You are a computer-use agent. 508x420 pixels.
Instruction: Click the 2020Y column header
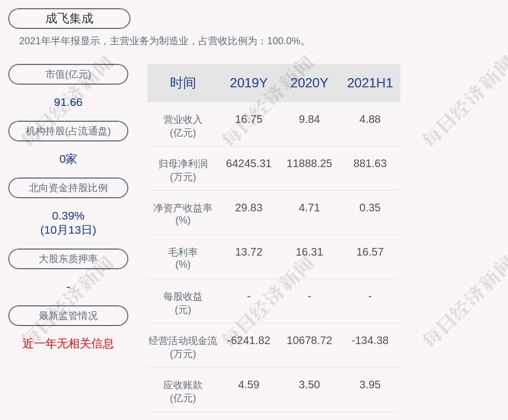pyautogui.click(x=309, y=83)
